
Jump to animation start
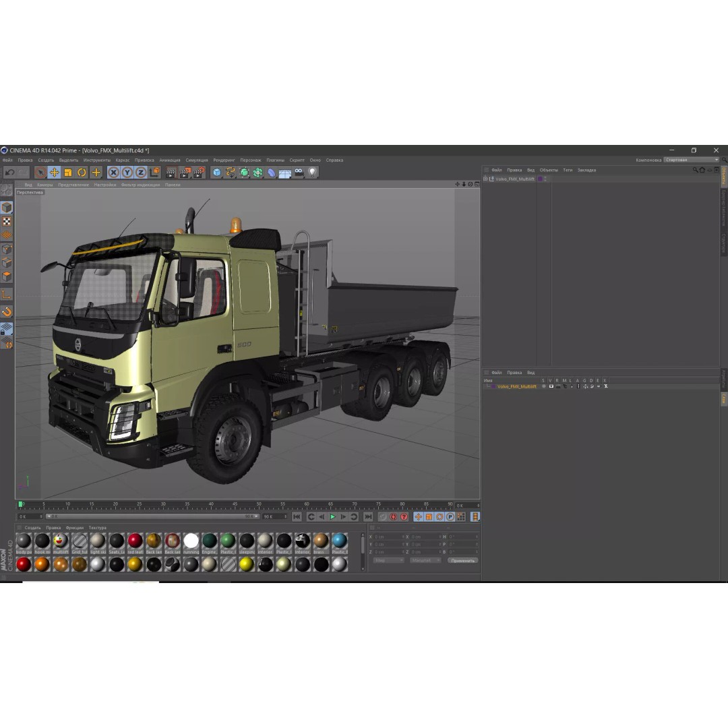[297, 517]
